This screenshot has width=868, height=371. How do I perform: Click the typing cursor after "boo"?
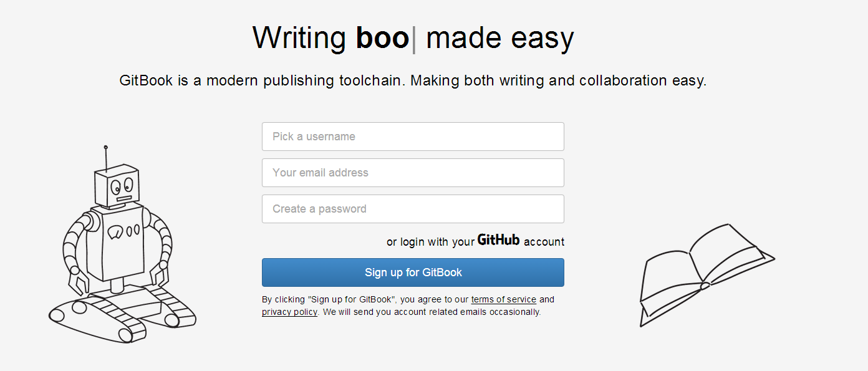(x=414, y=39)
